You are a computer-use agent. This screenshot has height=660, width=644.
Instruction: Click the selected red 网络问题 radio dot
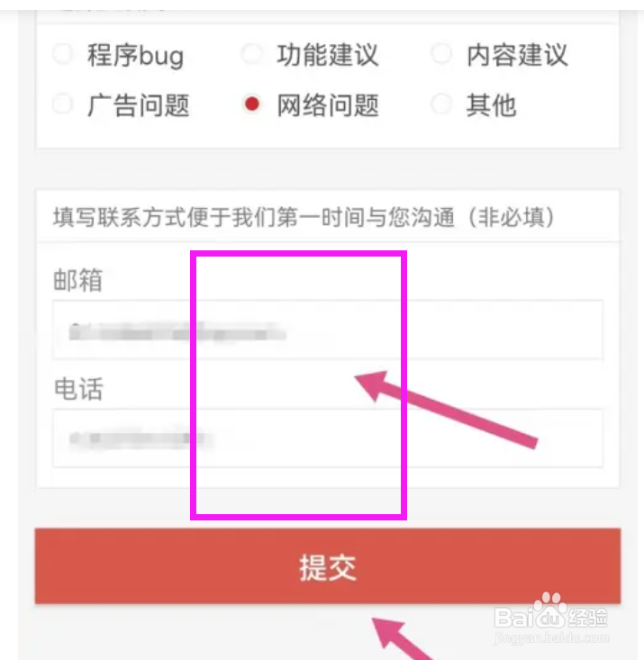(x=252, y=104)
